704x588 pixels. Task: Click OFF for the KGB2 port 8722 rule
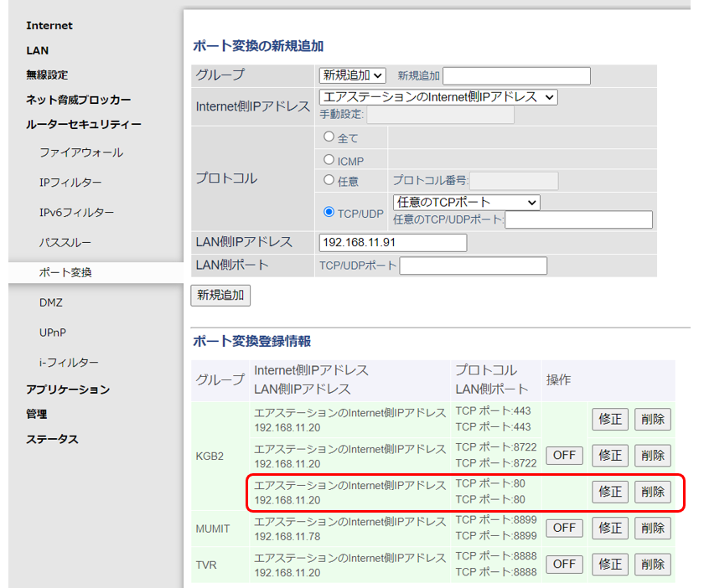pos(564,456)
